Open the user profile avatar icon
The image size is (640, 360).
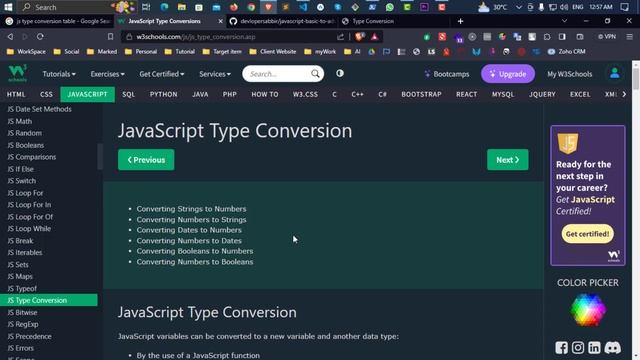tap(614, 73)
